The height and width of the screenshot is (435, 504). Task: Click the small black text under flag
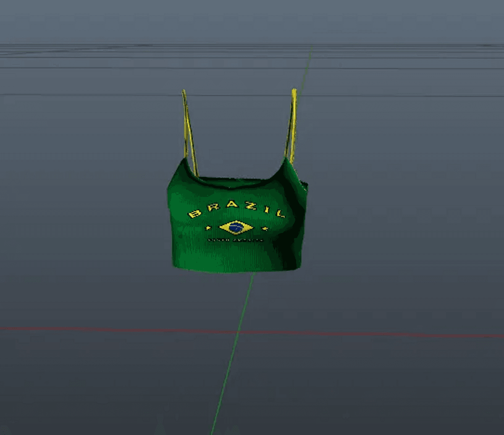pos(235,240)
